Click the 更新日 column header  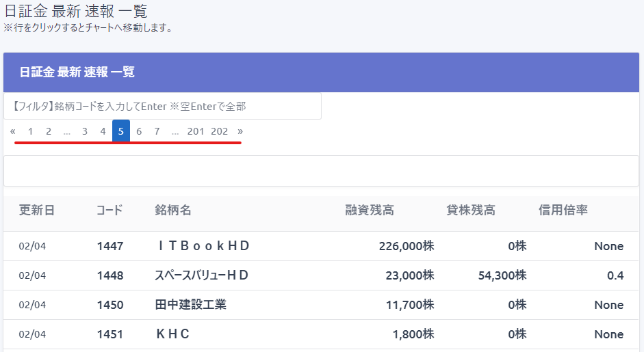37,211
